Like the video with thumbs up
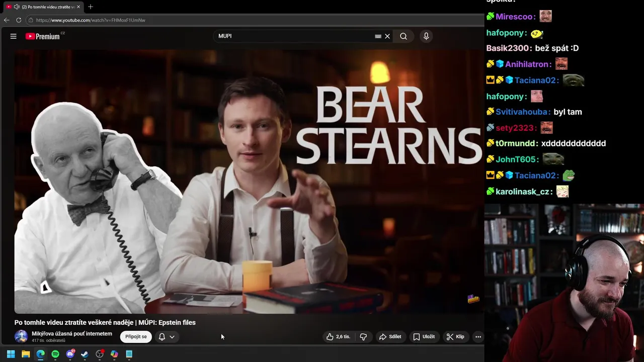This screenshot has height=362, width=644. pos(339,337)
